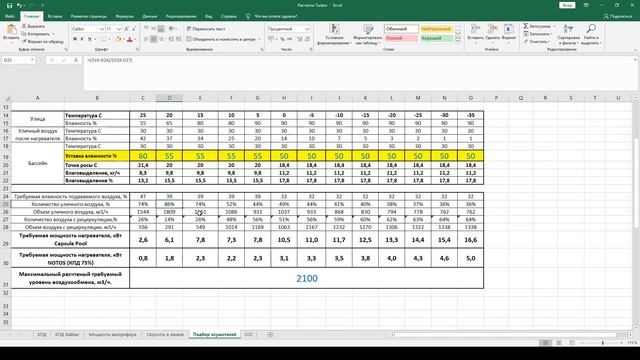Apply the Bad (Плохой) cell style

pyautogui.click(x=401, y=38)
